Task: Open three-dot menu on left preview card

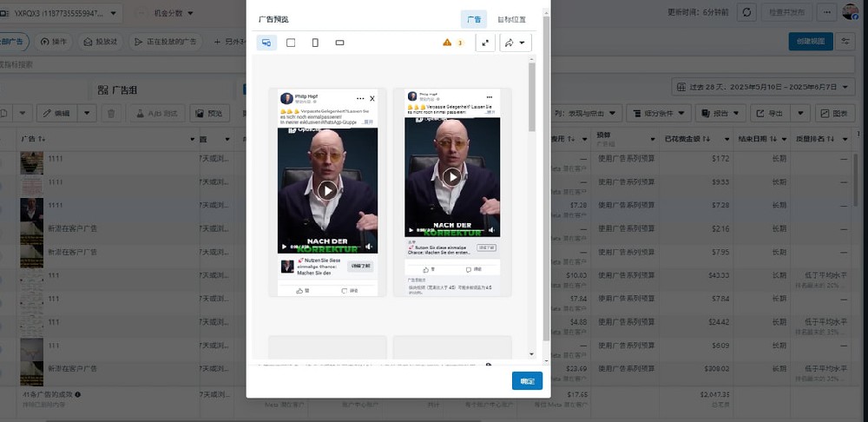Action: click(x=360, y=99)
